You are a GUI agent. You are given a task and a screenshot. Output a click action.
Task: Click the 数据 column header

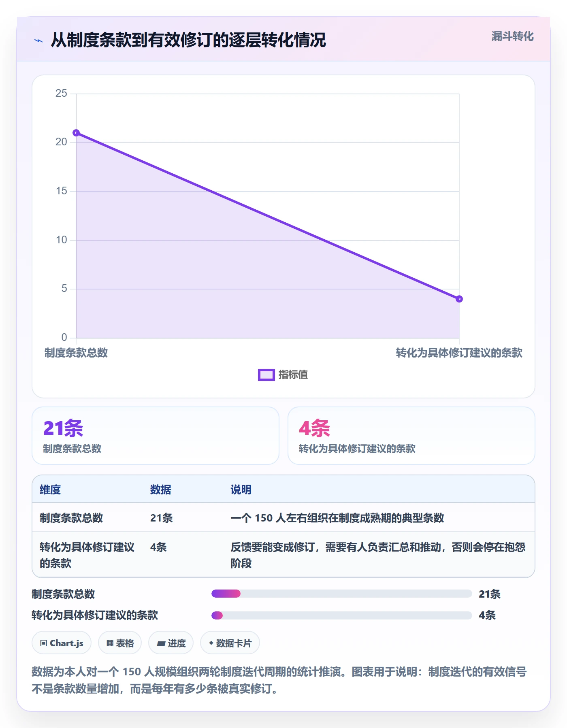click(x=161, y=490)
